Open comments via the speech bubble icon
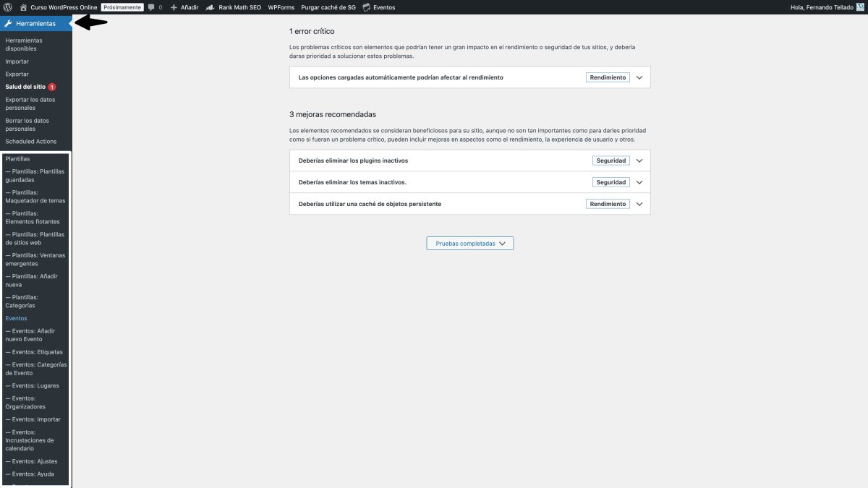 pyautogui.click(x=150, y=7)
